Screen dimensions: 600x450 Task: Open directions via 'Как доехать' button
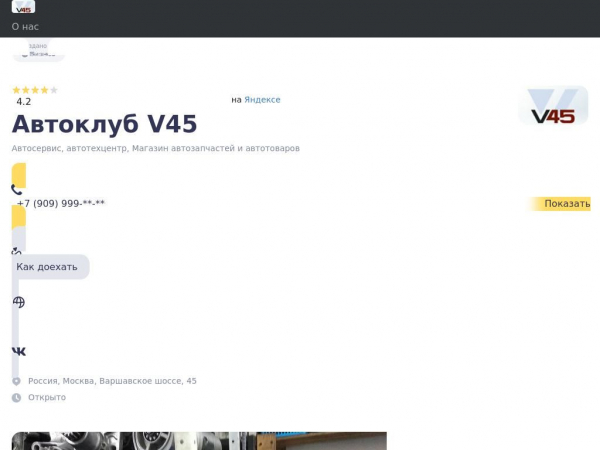click(x=51, y=267)
